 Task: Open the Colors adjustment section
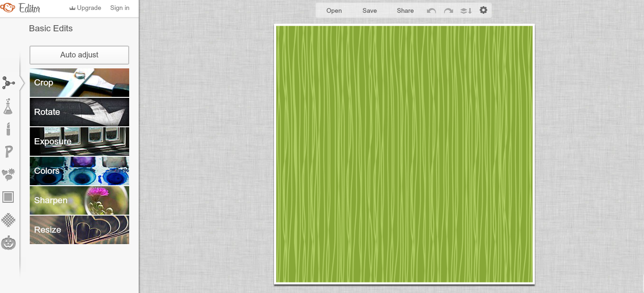pyautogui.click(x=79, y=171)
